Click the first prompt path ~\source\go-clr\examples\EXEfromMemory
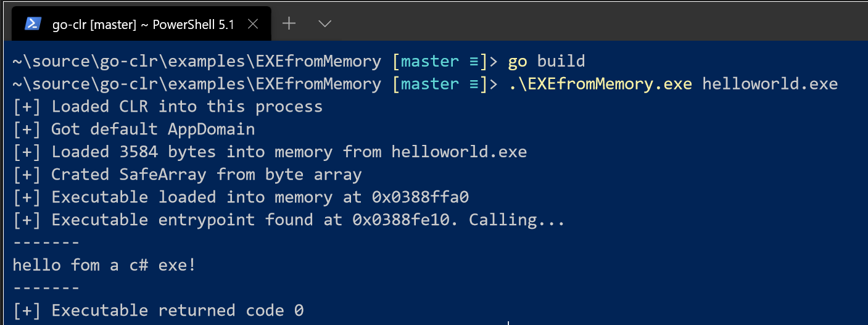The image size is (868, 325). coord(197,62)
